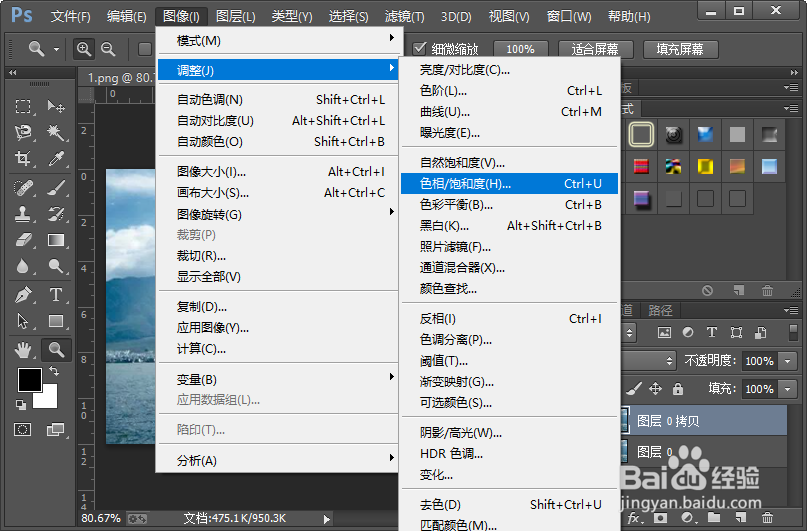Click the white background color swatch
The height and width of the screenshot is (531, 807).
point(49,399)
